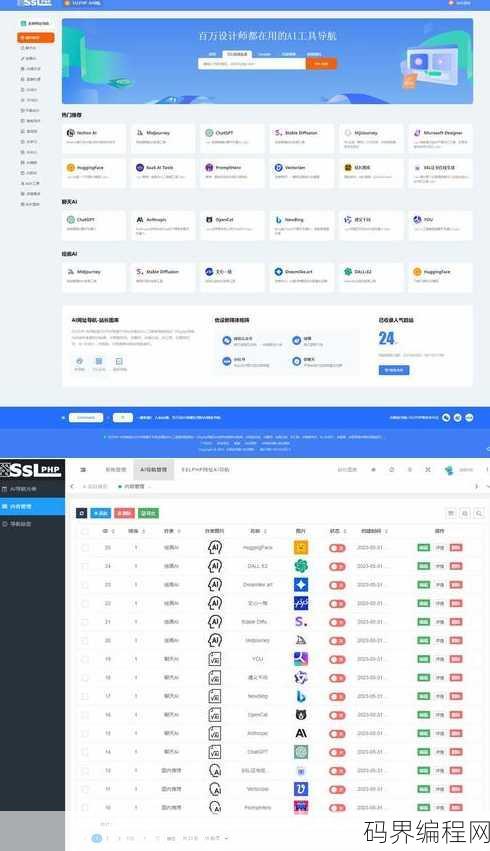Viewport: 490px width, 851px height.
Task: Open the OpenCat card on homepage
Action: coord(232,225)
